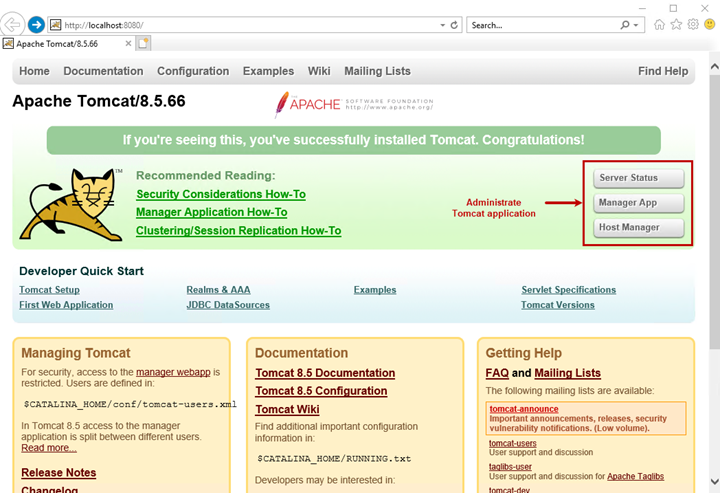This screenshot has height=493, width=720.
Task: Open the JDBC DataSources link
Action: pos(228,305)
